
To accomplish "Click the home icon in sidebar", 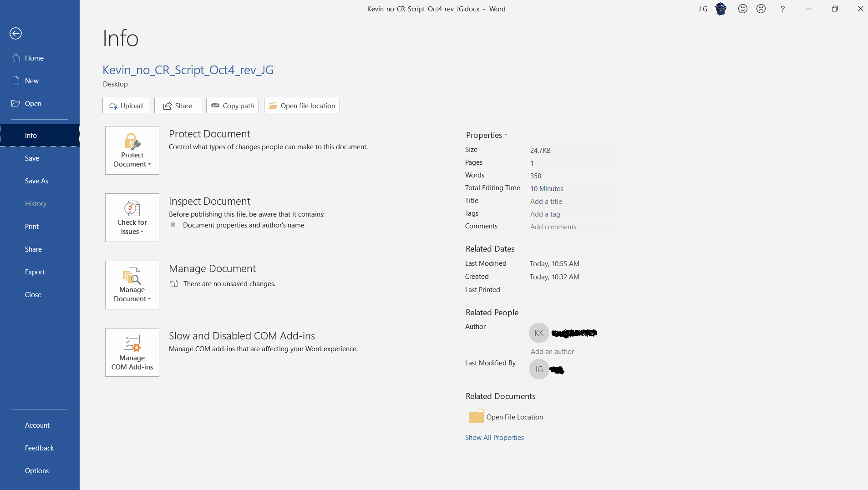I will [16, 58].
